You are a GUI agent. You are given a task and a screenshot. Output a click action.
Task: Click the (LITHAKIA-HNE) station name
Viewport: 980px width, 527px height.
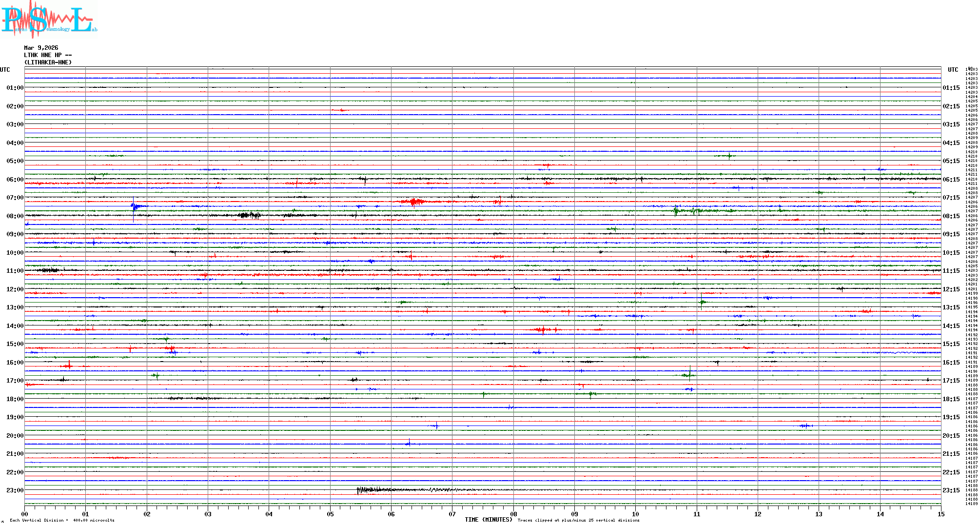48,62
